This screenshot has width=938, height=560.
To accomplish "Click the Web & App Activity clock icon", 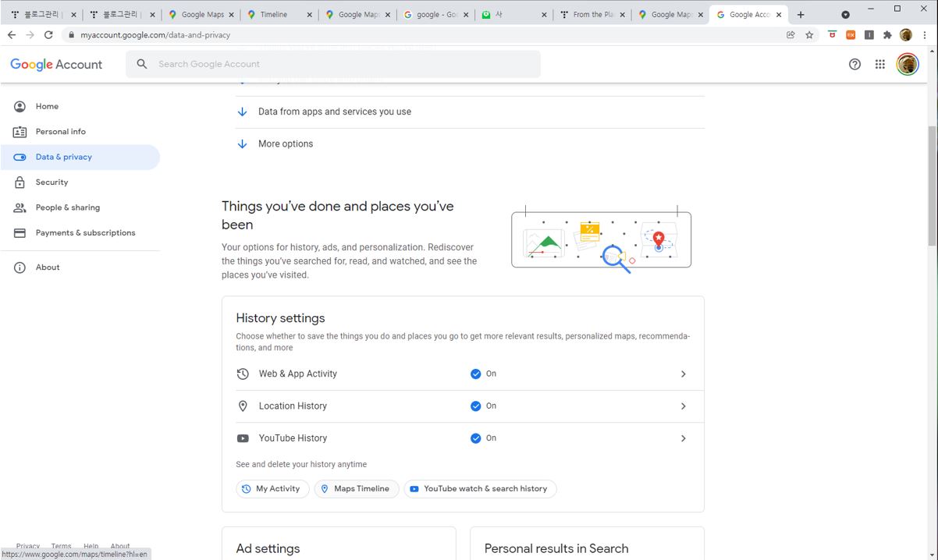I will coord(243,374).
